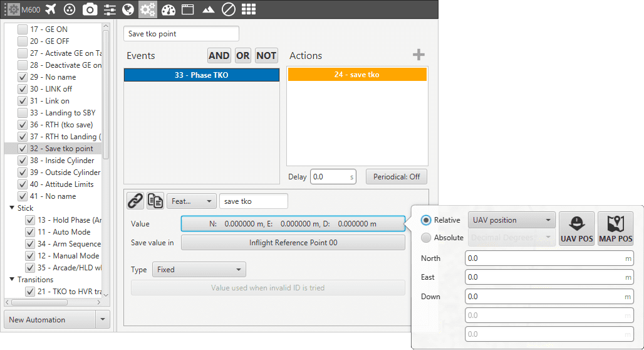Click the East value input field
This screenshot has width=644, height=350.
(549, 277)
